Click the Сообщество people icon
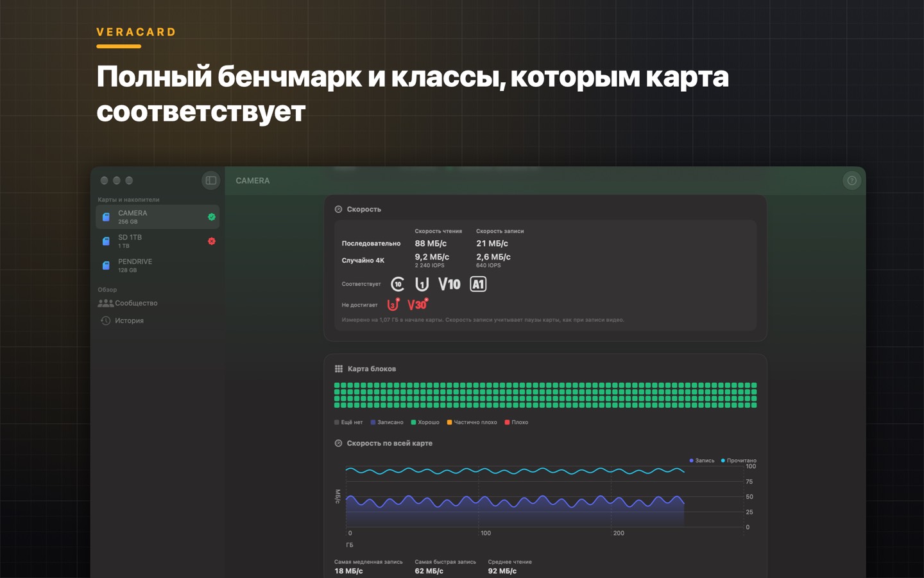The height and width of the screenshot is (578, 924). click(106, 303)
